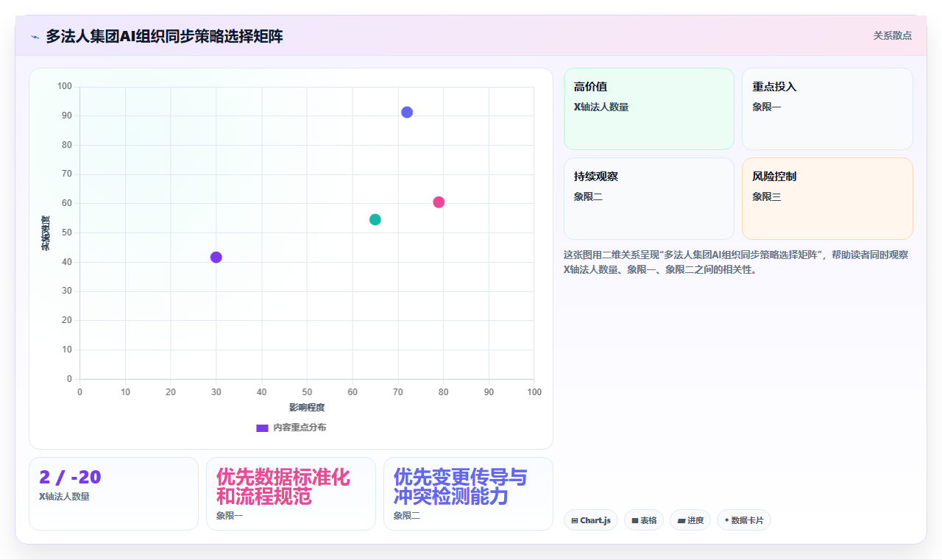
Task: Click X轴法人数量 under the 高价值 heading
Action: [601, 107]
